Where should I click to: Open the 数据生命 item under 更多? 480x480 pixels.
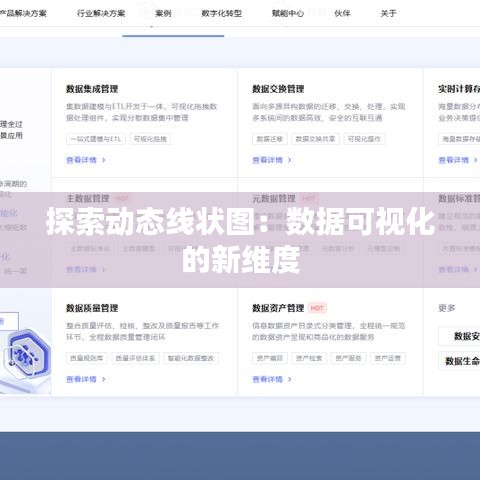[459, 361]
